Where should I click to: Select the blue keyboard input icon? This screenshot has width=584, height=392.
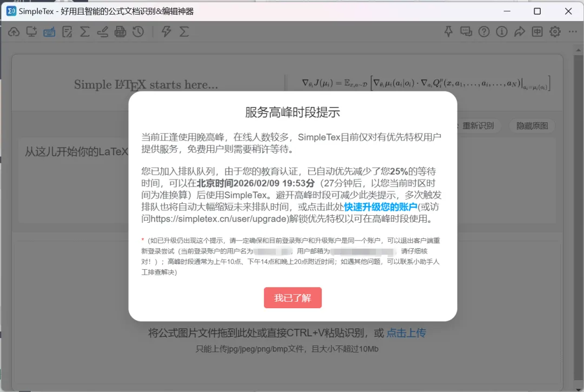click(x=49, y=32)
